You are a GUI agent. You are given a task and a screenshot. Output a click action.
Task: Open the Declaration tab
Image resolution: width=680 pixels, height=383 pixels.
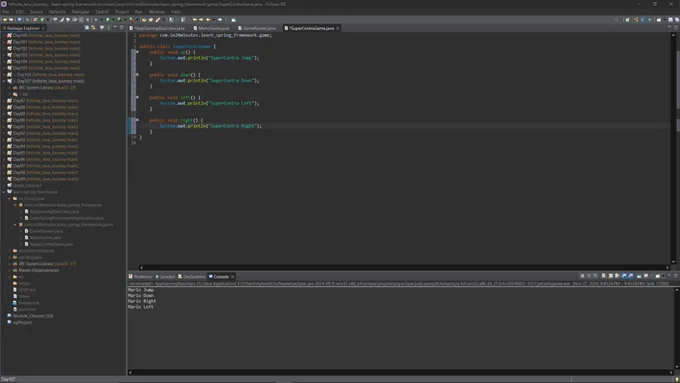tap(192, 276)
